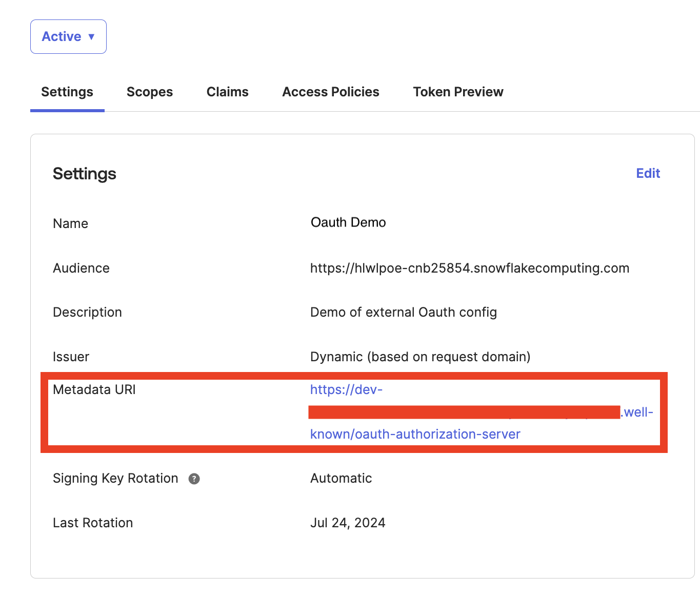Open the Access Policies tab
700x599 pixels.
330,92
